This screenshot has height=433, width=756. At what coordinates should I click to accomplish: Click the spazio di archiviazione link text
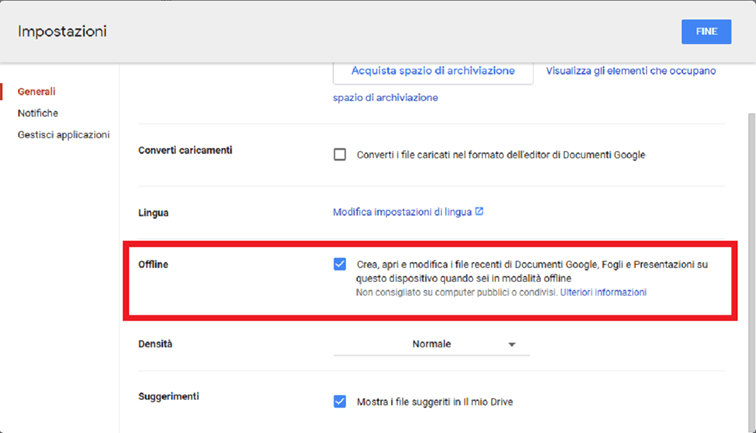point(385,98)
